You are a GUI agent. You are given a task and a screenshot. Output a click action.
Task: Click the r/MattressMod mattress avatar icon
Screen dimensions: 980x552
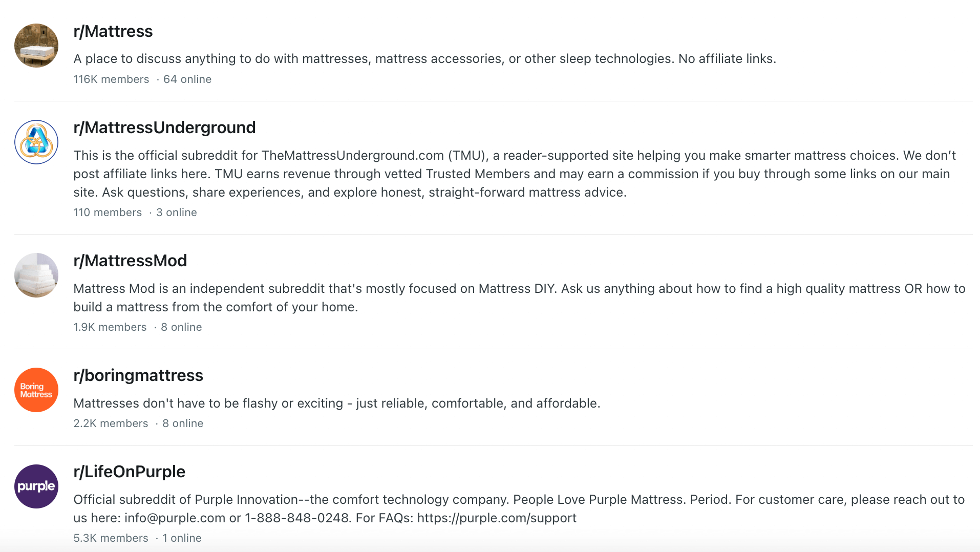[36, 275]
